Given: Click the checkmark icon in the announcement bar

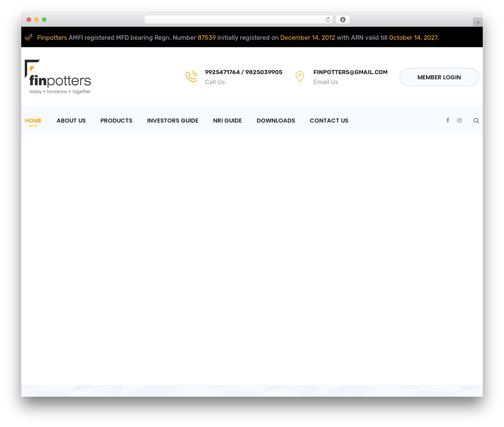Looking at the screenshot, I should [28, 37].
